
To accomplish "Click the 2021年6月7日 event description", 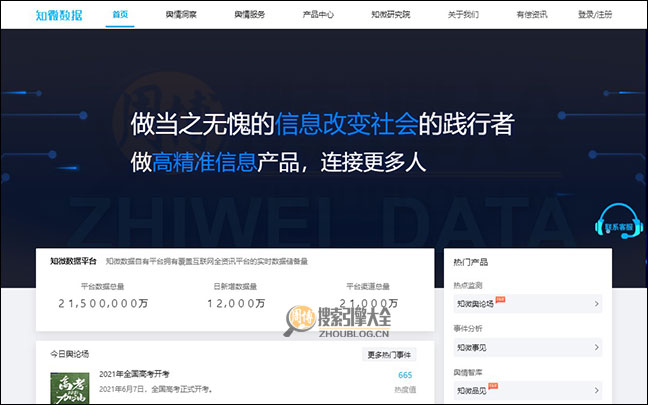I will tap(156, 389).
